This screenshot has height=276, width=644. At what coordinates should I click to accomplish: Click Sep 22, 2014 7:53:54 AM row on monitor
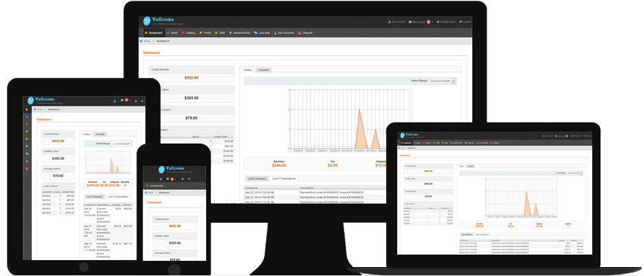pyautogui.click(x=315, y=193)
